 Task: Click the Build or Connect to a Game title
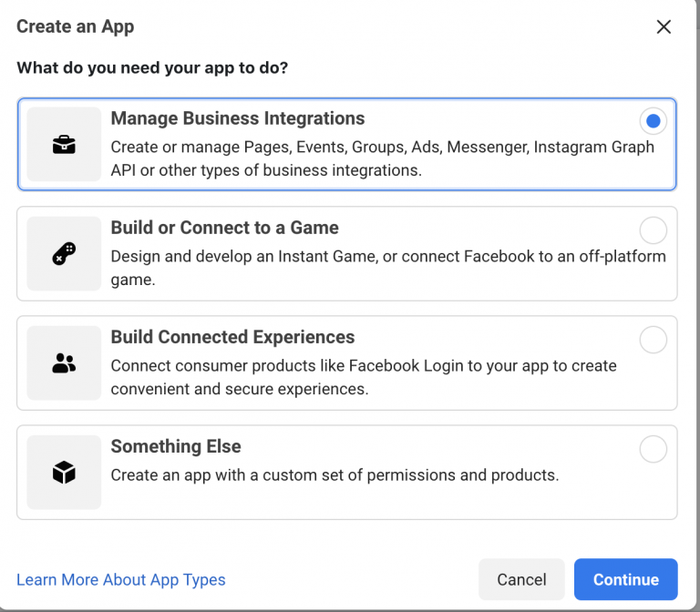coord(224,228)
